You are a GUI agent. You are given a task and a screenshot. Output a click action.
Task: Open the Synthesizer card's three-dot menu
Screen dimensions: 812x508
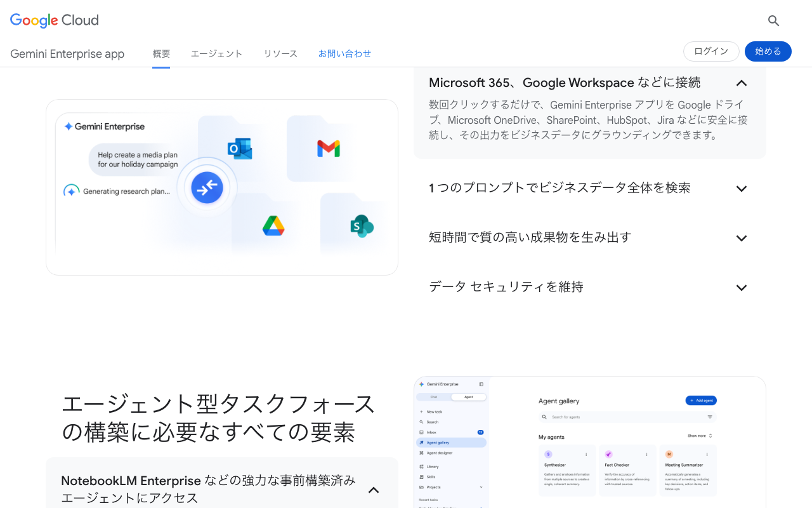586,454
